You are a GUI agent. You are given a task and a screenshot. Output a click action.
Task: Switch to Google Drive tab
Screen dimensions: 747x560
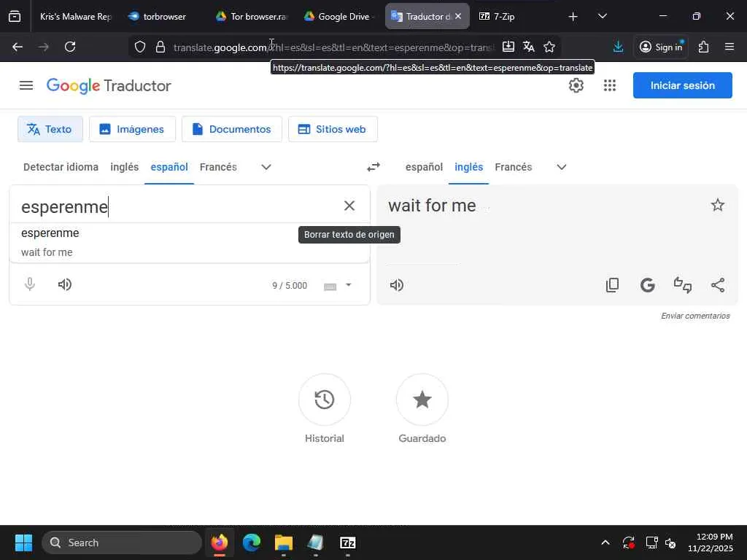pyautogui.click(x=339, y=17)
